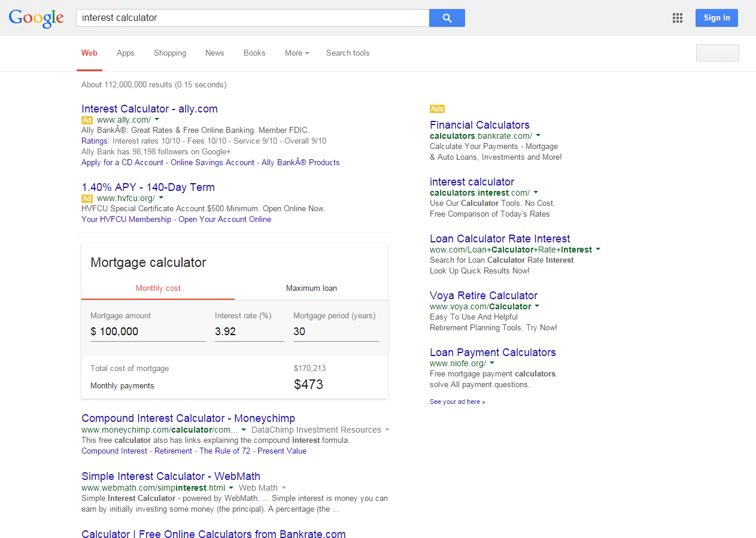Expand the arrow next to www.hvfcu.org/

point(161,198)
